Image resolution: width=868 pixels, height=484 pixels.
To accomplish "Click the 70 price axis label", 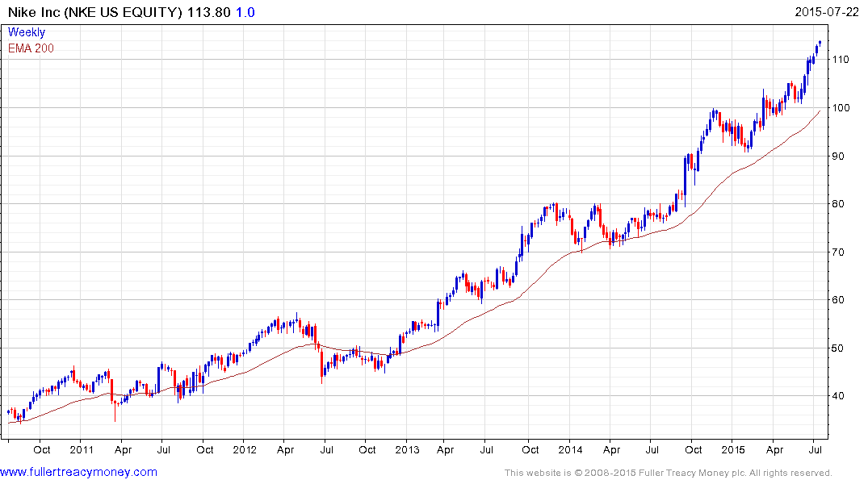I will pyautogui.click(x=838, y=252).
